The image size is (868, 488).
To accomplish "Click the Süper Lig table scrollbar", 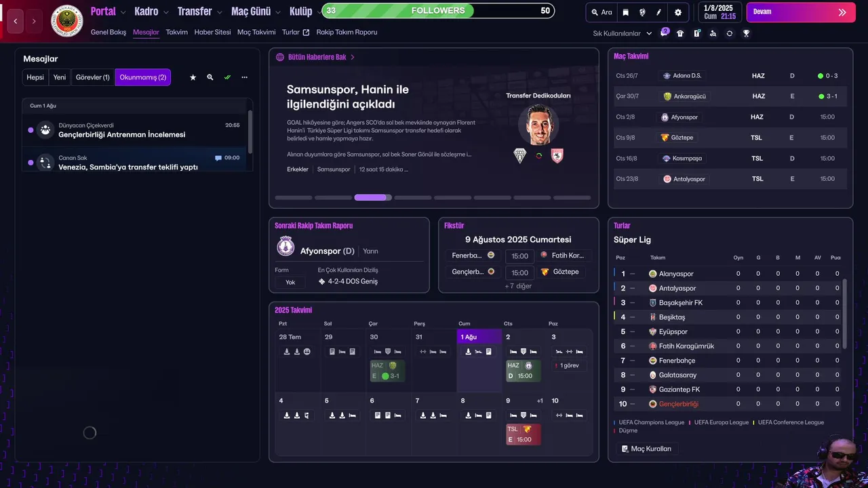I will [845, 315].
